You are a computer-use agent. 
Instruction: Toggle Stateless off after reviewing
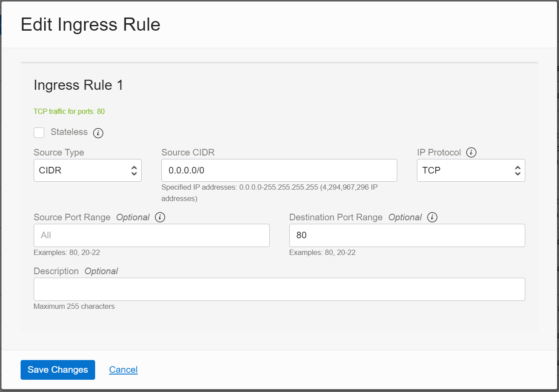[x=39, y=132]
